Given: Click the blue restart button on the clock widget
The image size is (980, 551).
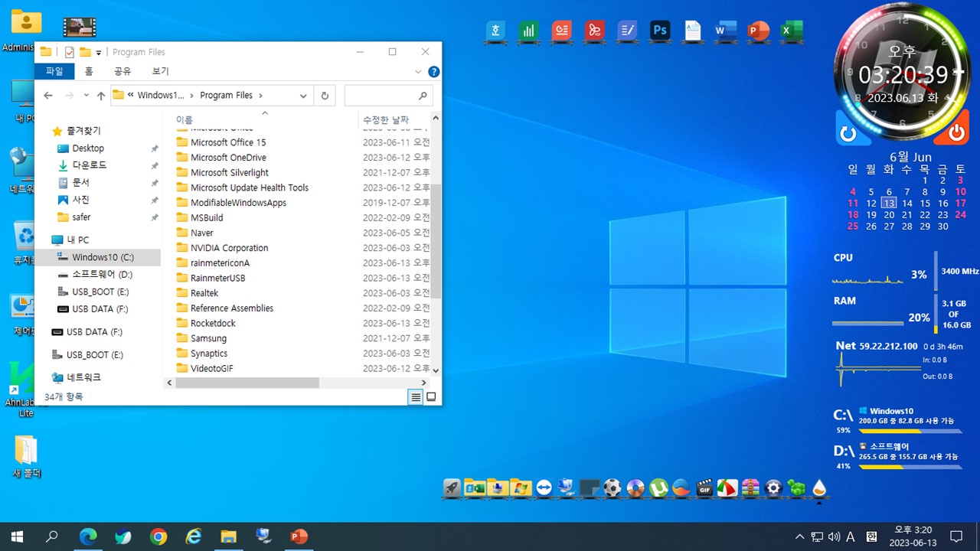Looking at the screenshot, I should tap(848, 133).
